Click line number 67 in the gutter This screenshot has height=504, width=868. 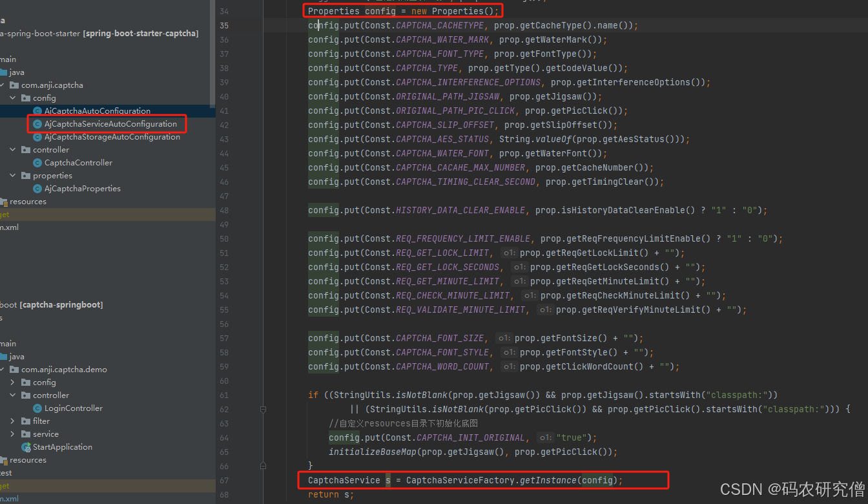click(x=224, y=481)
